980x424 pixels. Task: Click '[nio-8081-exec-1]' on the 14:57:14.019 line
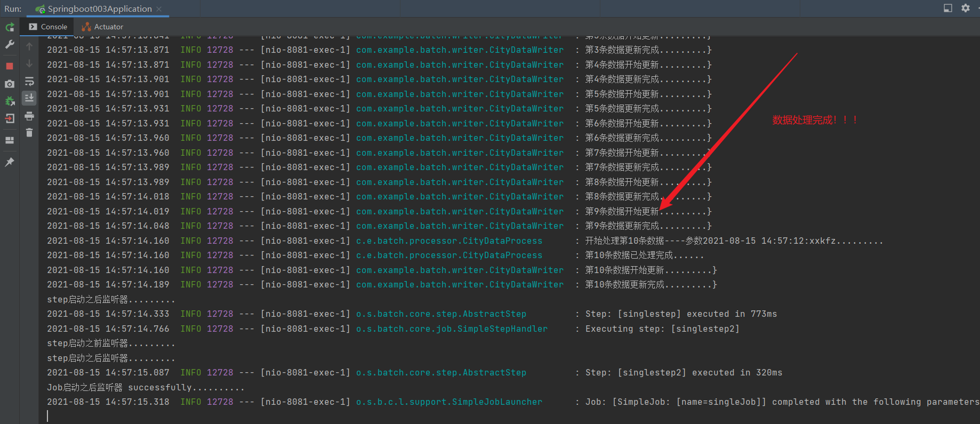[x=306, y=211]
